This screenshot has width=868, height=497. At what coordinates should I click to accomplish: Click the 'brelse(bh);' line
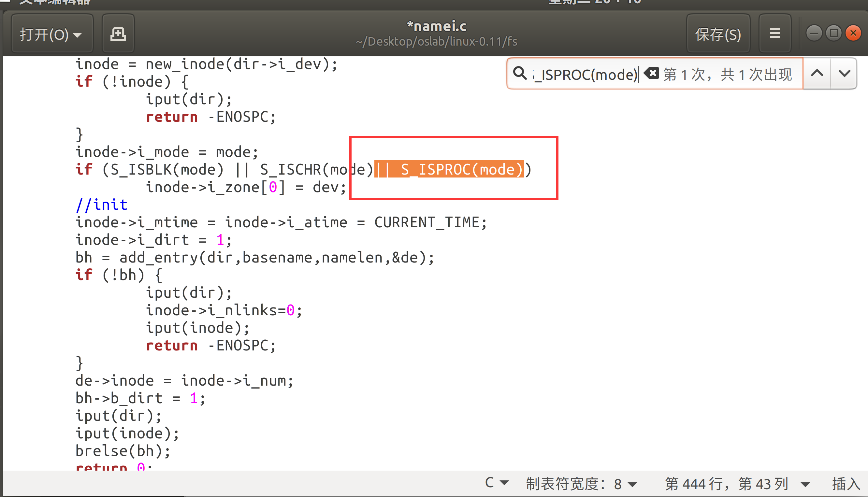pyautogui.click(x=123, y=451)
